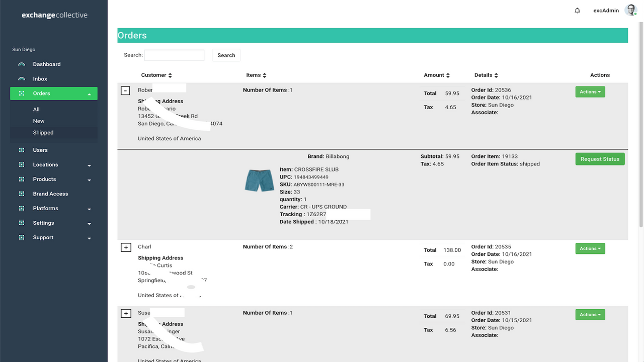
Task: Collapse order 20536 with minus box
Action: (x=126, y=90)
